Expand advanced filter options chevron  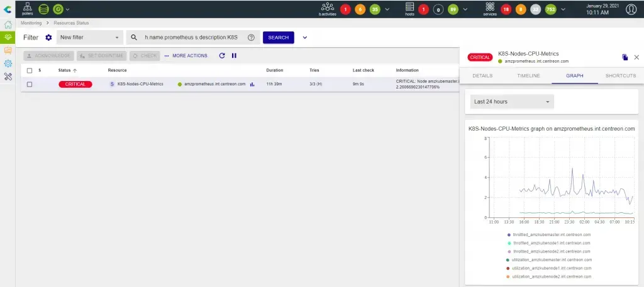click(x=305, y=37)
